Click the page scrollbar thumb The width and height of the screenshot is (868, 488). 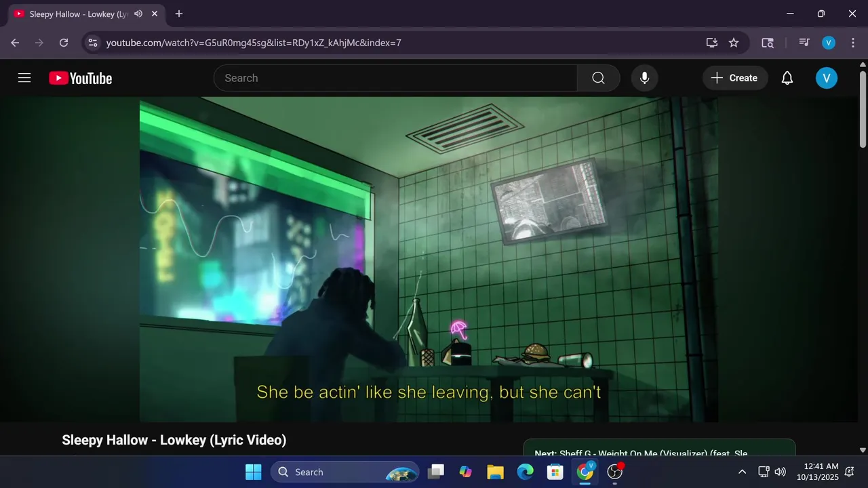pyautogui.click(x=863, y=108)
